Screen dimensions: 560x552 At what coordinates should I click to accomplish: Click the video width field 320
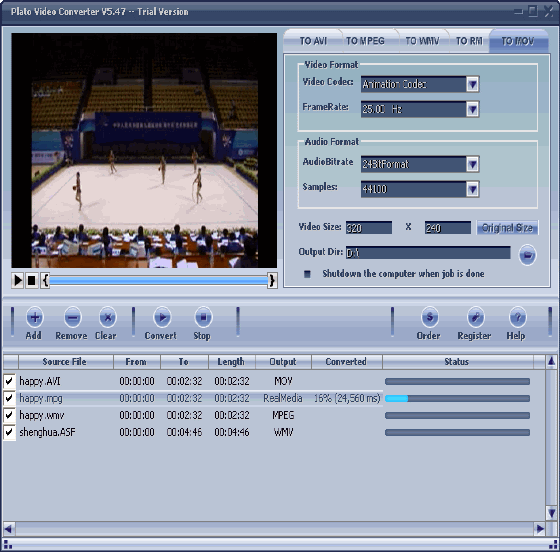[369, 228]
